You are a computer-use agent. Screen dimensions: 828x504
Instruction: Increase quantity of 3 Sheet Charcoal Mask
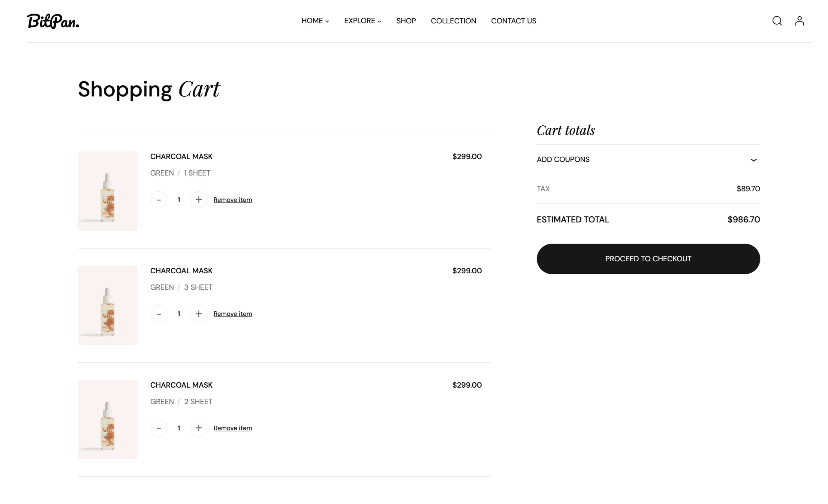pos(199,313)
